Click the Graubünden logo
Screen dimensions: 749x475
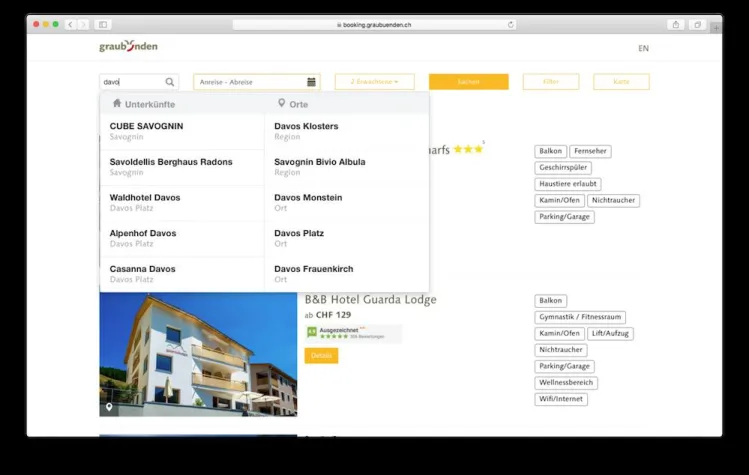(128, 47)
